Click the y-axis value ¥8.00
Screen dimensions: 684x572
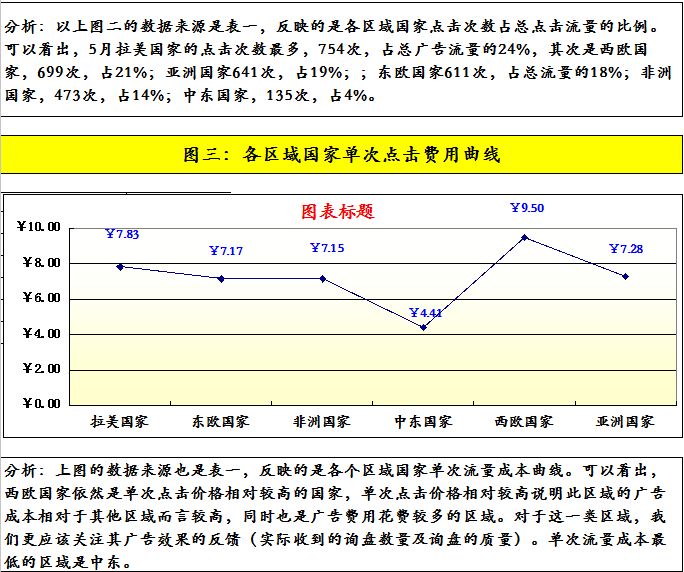point(41,262)
